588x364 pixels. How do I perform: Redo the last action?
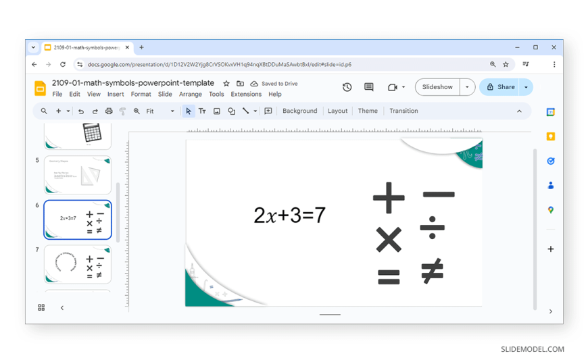(x=95, y=111)
